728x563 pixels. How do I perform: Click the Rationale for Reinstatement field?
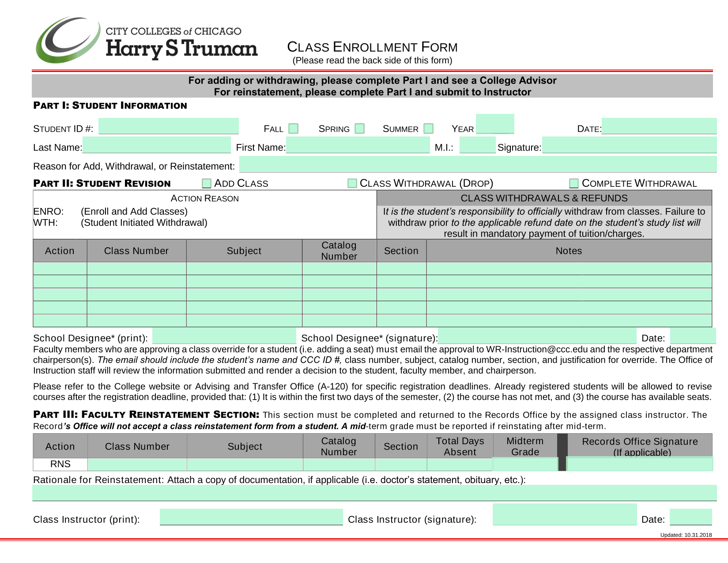(374, 493)
